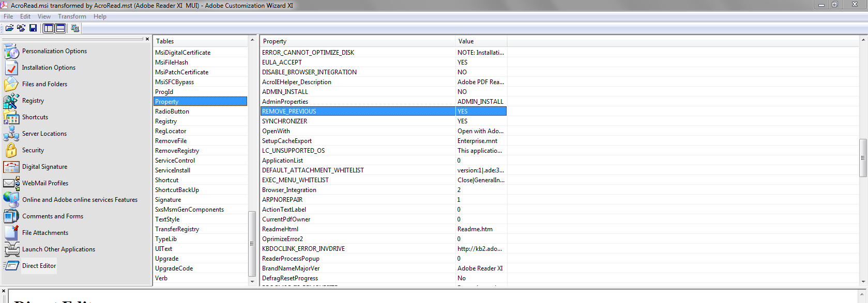This screenshot has height=303, width=868.
Task: Open the Help menu
Action: [x=100, y=17]
